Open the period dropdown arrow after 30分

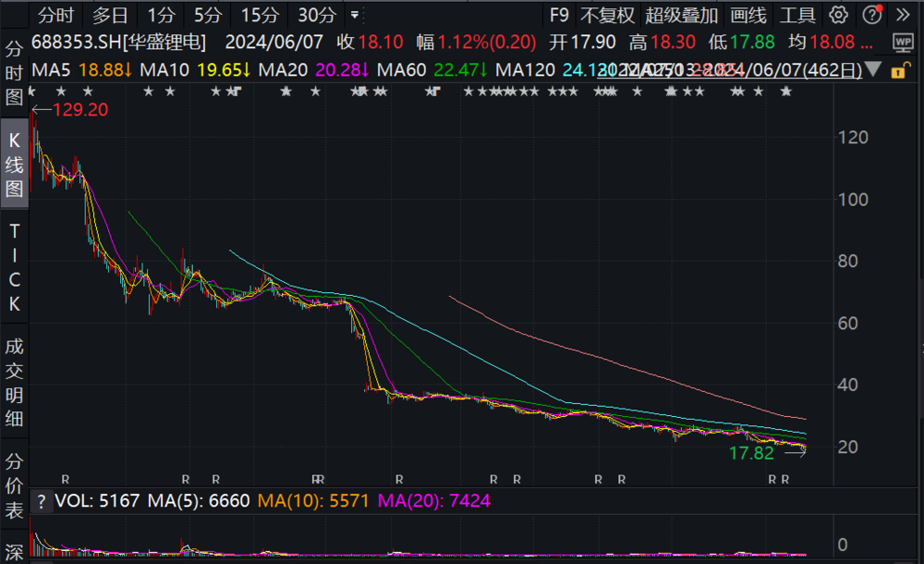tap(355, 15)
